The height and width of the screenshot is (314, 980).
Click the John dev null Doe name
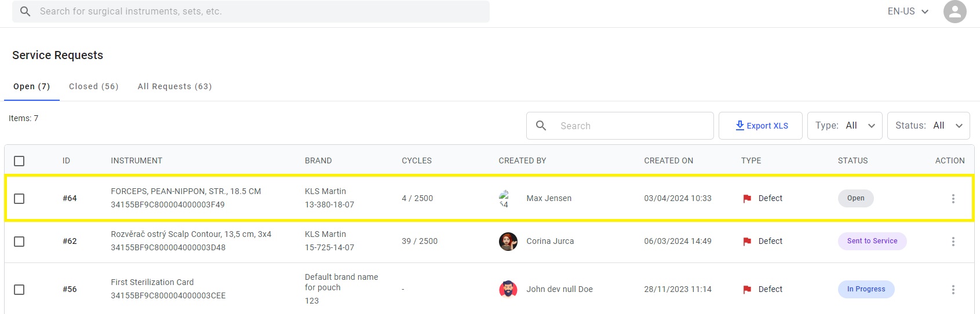559,289
